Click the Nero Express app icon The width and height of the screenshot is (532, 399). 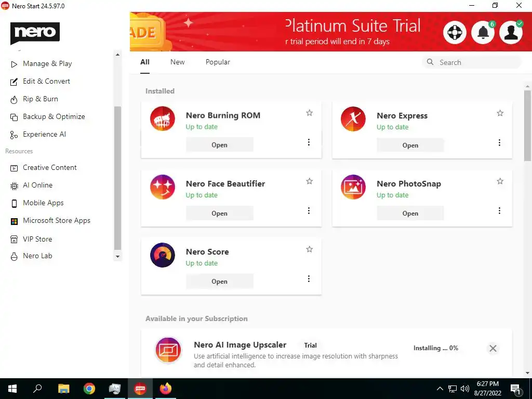(353, 119)
